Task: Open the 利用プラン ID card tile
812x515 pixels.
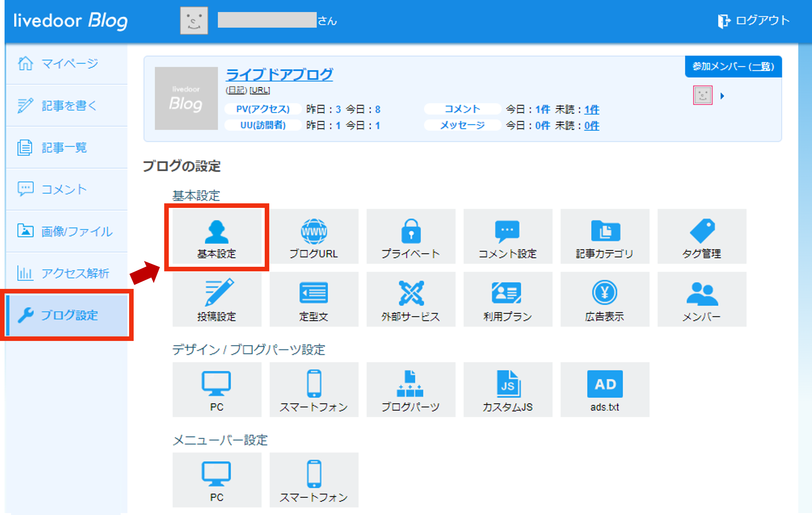Action: click(508, 300)
